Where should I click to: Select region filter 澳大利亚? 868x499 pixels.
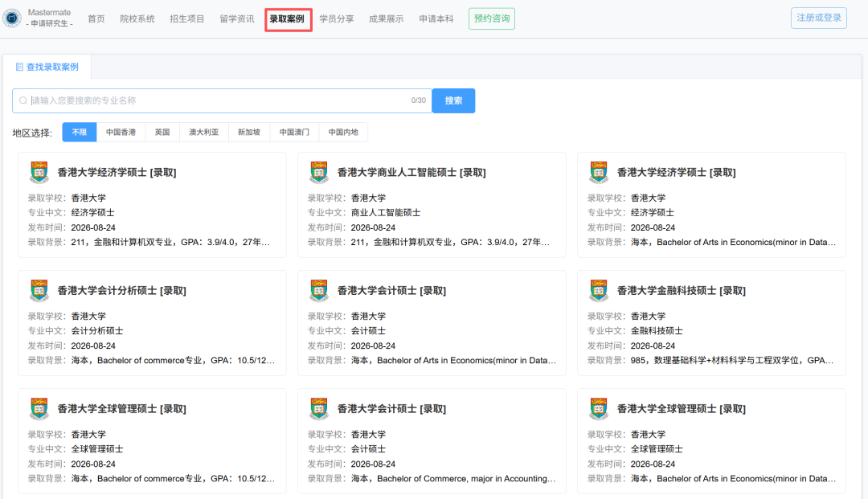pyautogui.click(x=203, y=133)
